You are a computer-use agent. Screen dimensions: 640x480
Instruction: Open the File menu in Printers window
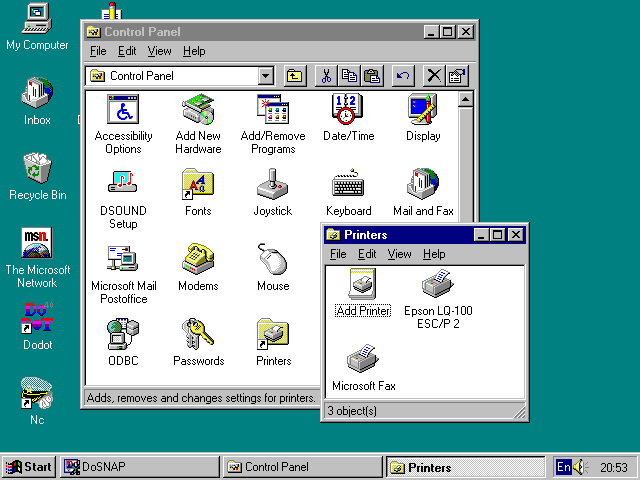[338, 254]
